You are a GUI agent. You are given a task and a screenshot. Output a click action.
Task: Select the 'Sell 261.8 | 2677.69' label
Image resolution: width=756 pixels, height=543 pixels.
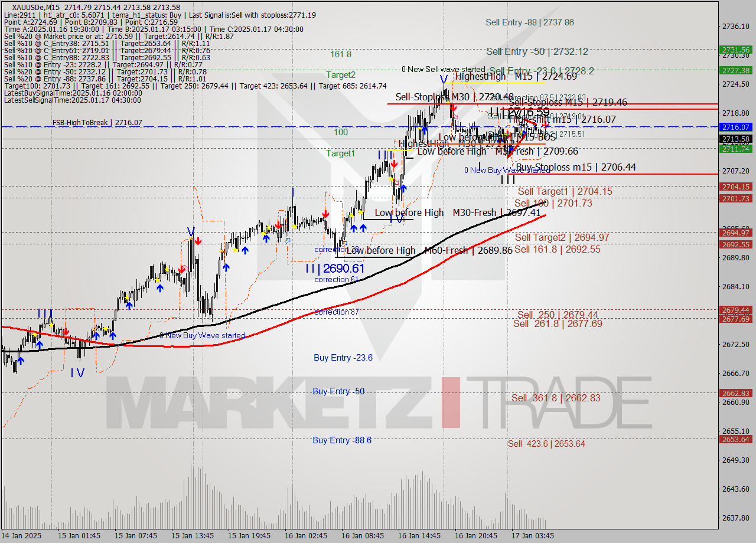click(x=558, y=323)
